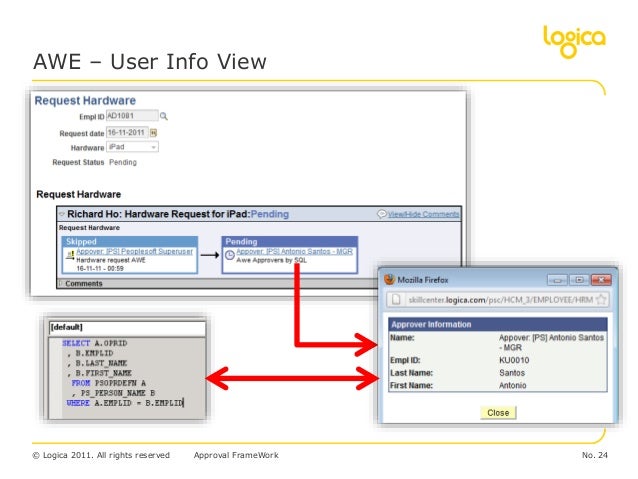638x479 pixels.
Task: Click 'Awe Approvers by SQL' text
Action: point(271,260)
